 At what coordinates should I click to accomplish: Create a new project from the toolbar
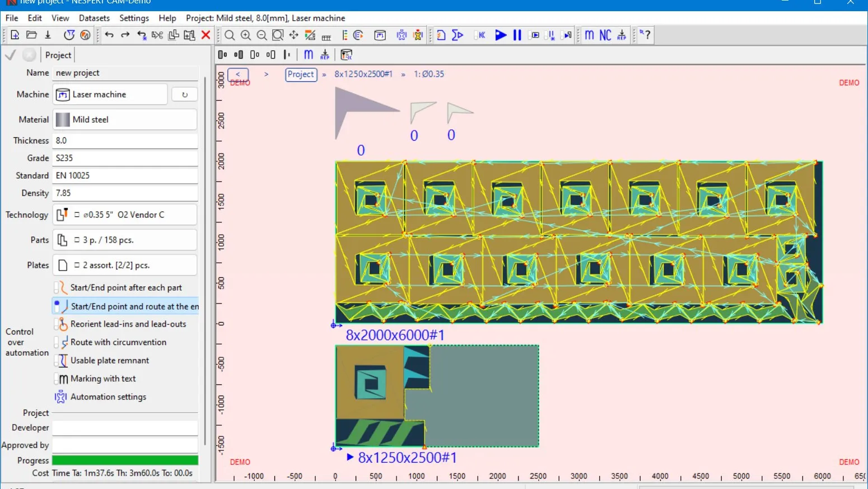[15, 35]
